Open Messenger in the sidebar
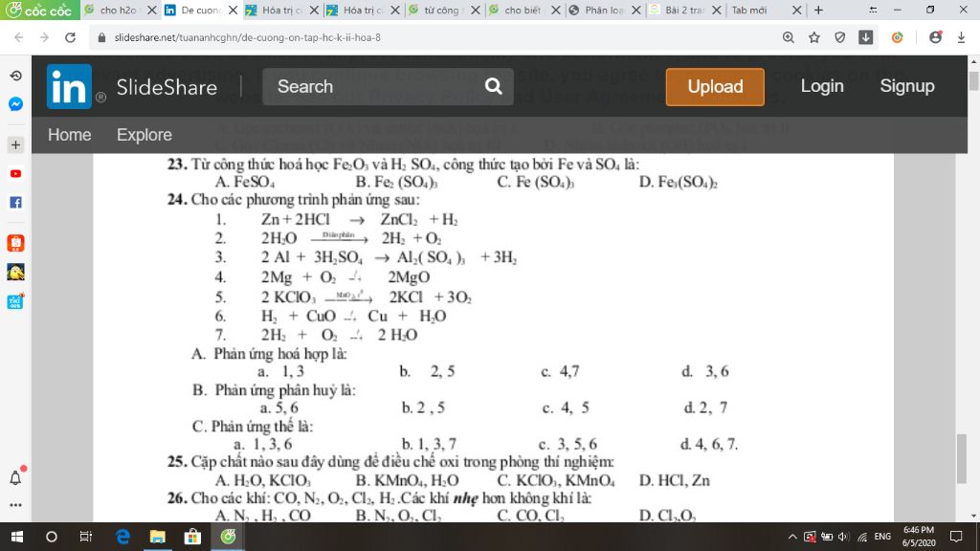 [x=15, y=103]
